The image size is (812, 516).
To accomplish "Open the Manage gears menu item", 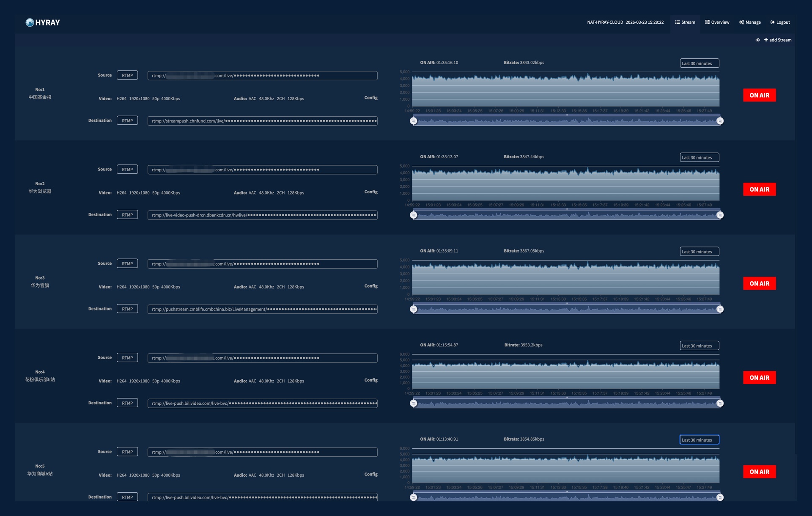I will point(750,22).
